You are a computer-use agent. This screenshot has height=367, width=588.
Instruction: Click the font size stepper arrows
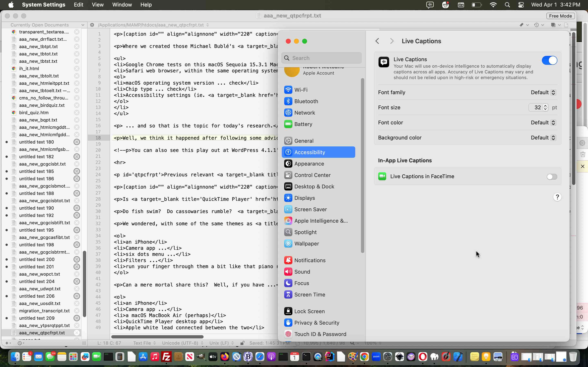545,107
